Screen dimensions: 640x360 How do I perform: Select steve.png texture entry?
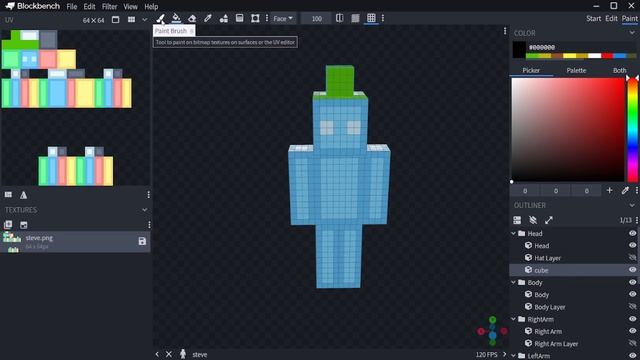75,242
